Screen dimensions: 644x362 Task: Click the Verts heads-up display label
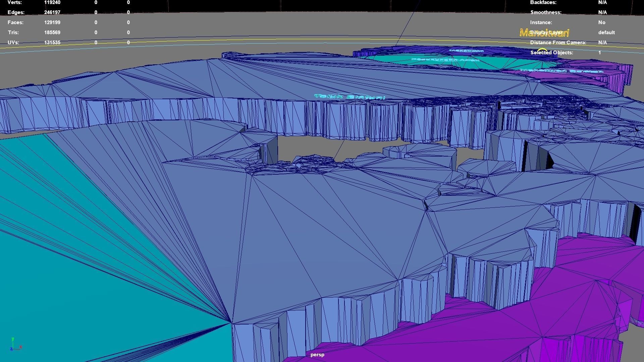click(15, 2)
